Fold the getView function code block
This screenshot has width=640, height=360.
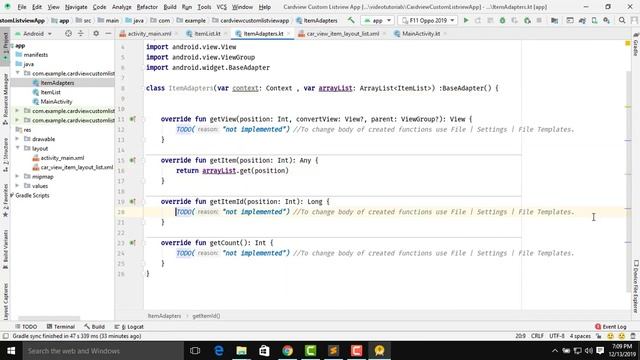[144, 119]
